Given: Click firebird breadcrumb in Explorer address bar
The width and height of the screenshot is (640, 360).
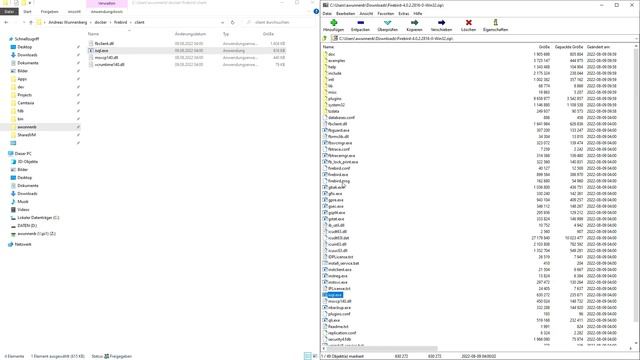Looking at the screenshot, I should pos(120,22).
